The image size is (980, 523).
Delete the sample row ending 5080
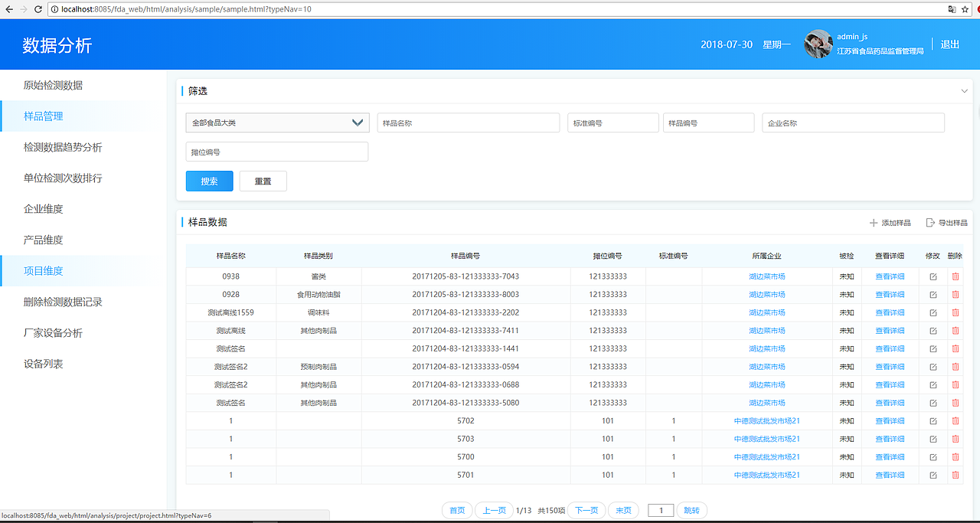tap(955, 403)
